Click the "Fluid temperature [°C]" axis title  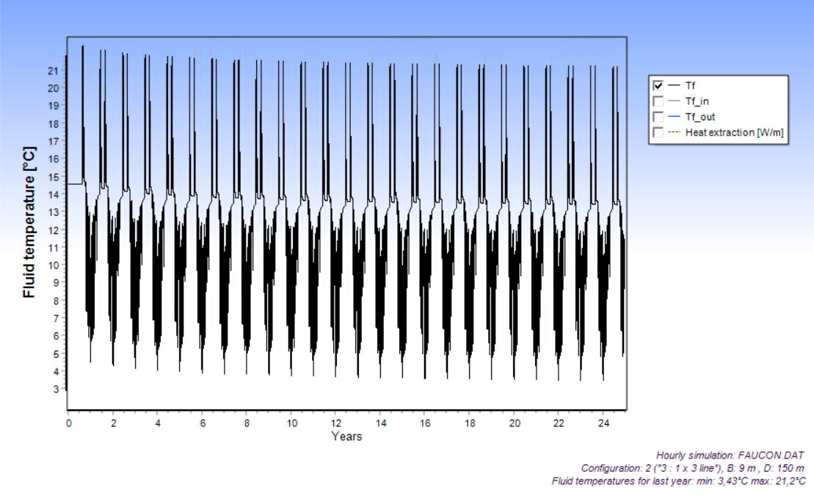pos(29,222)
